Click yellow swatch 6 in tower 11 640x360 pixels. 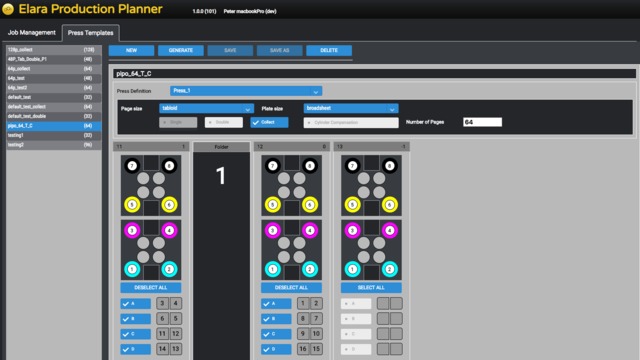point(169,204)
